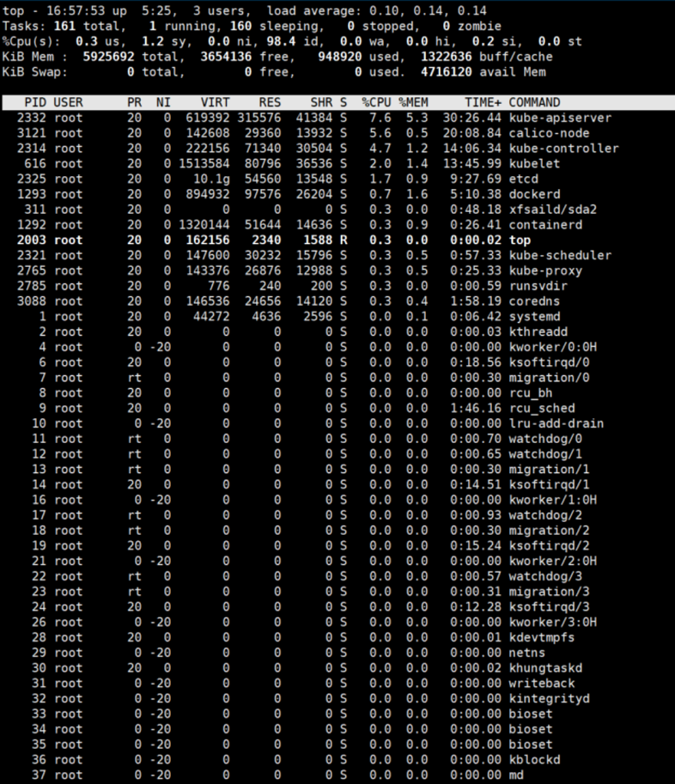The width and height of the screenshot is (675, 784).
Task: Select the 5925692 total memory value
Action: (x=108, y=57)
